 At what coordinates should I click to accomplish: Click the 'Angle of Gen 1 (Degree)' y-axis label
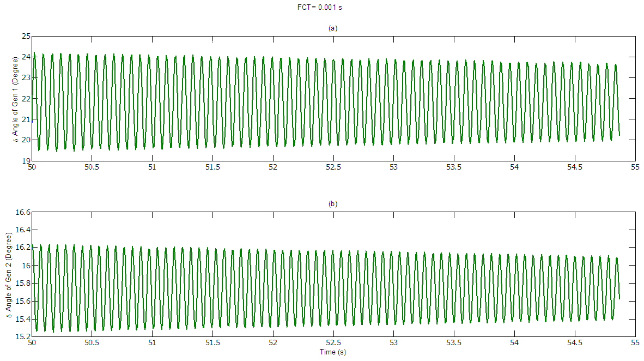(17, 99)
